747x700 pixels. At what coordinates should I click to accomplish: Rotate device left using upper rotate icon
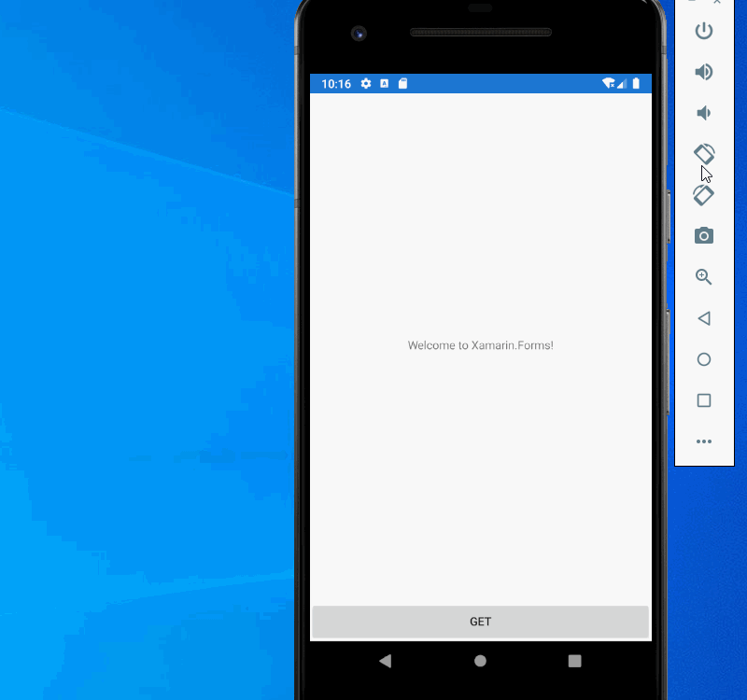pos(704,154)
